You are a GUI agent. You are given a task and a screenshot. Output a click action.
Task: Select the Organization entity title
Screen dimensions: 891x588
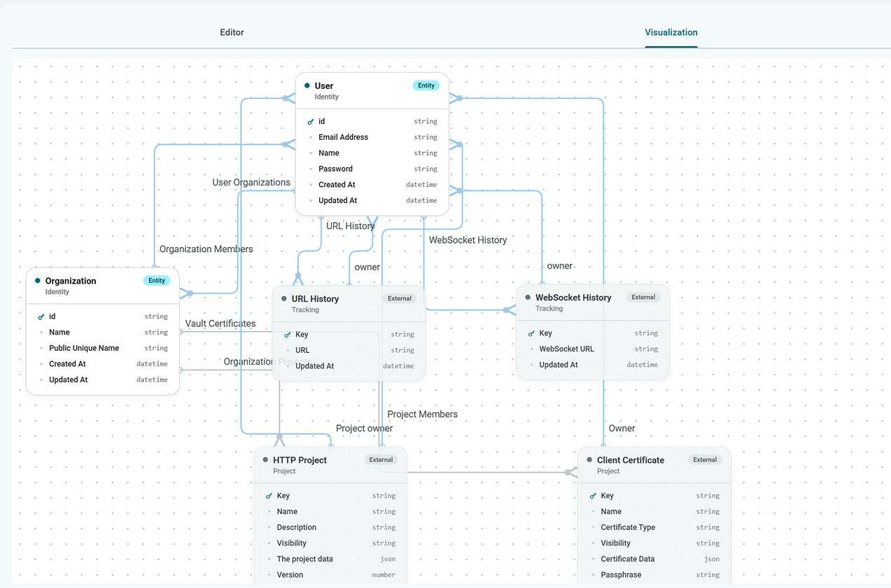71,281
